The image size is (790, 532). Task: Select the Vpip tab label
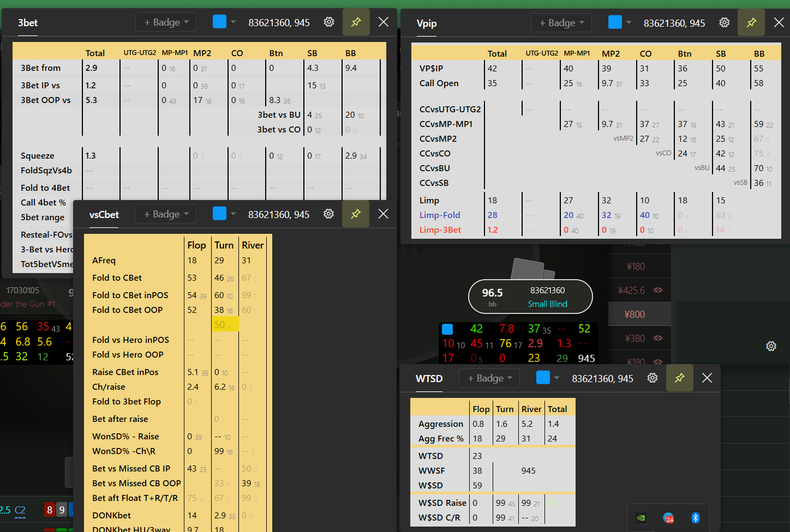click(x=427, y=23)
